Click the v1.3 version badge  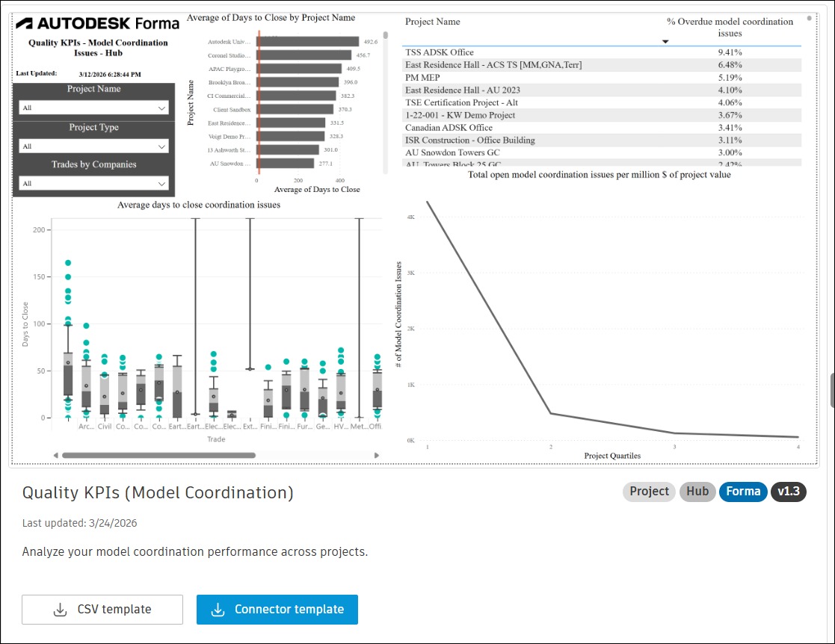point(788,492)
